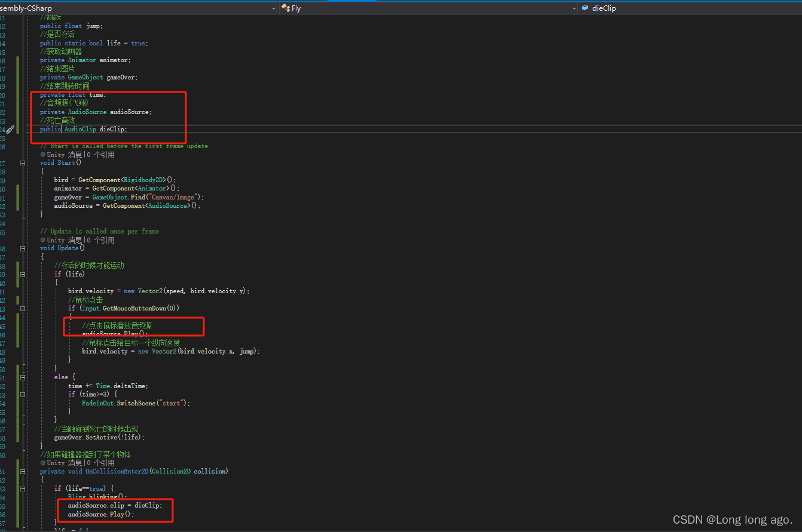Click the 'private float time;' line
Image resolution: width=802 pixels, height=532 pixels.
(x=73, y=94)
